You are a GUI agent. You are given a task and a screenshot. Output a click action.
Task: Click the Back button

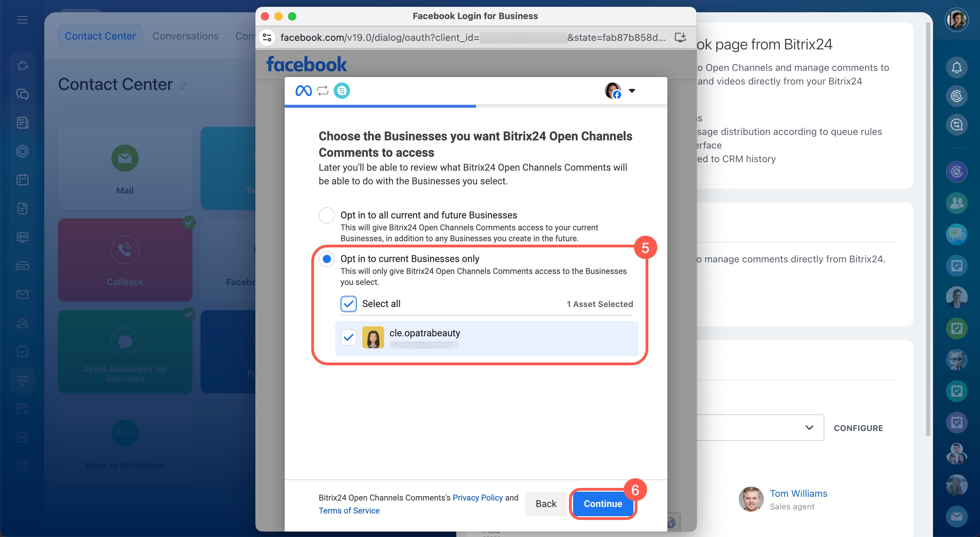546,504
